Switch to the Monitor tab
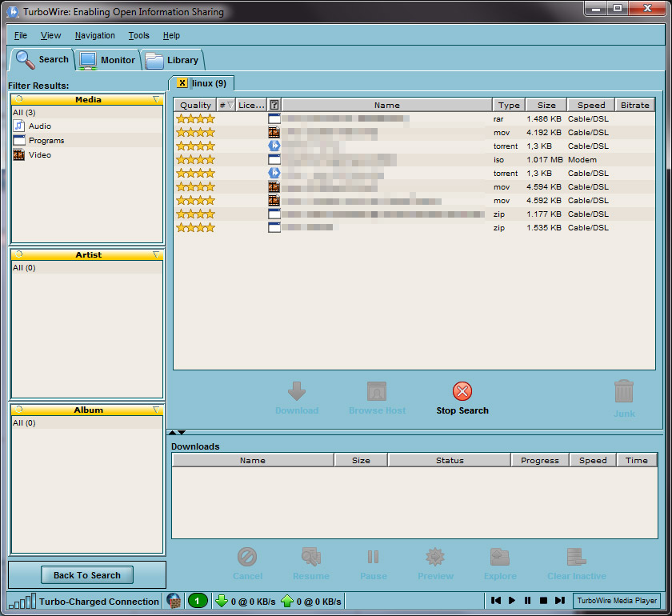This screenshot has height=616, width=672. [x=107, y=60]
